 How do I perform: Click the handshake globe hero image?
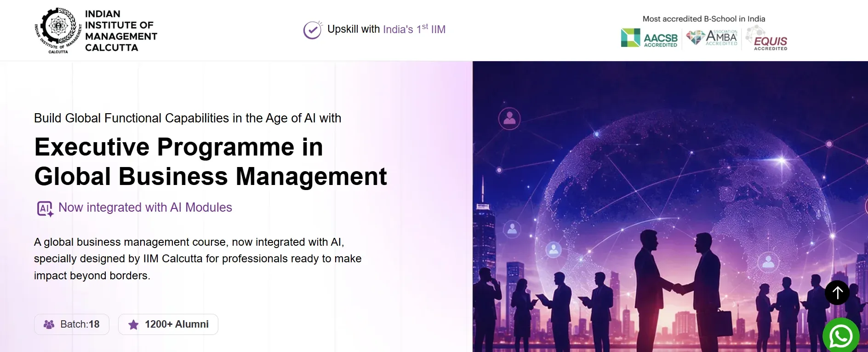coord(670,207)
